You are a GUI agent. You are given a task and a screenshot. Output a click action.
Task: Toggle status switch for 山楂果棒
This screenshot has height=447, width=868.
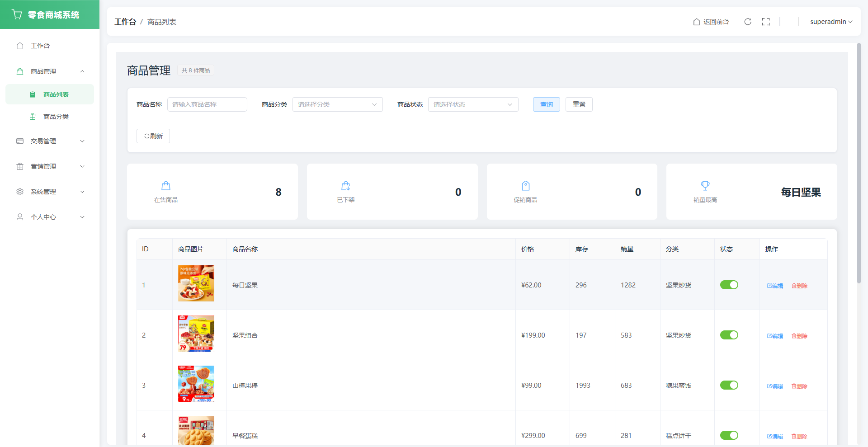point(729,385)
